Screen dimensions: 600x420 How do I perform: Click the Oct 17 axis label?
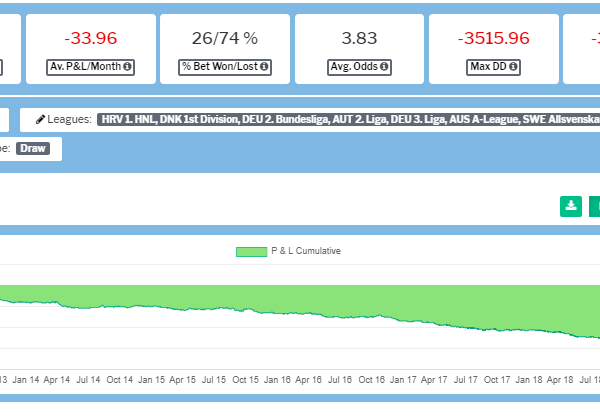point(497,380)
